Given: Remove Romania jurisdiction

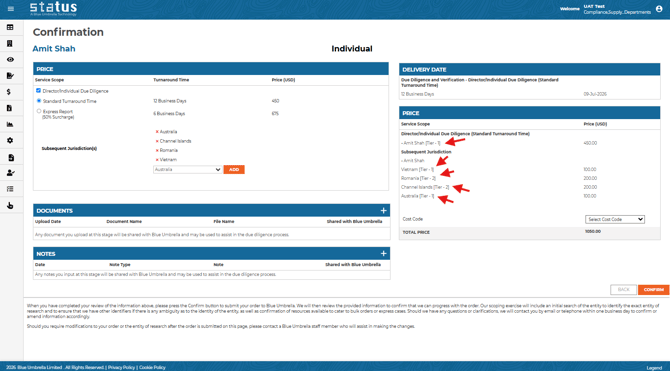Looking at the screenshot, I should point(157,150).
